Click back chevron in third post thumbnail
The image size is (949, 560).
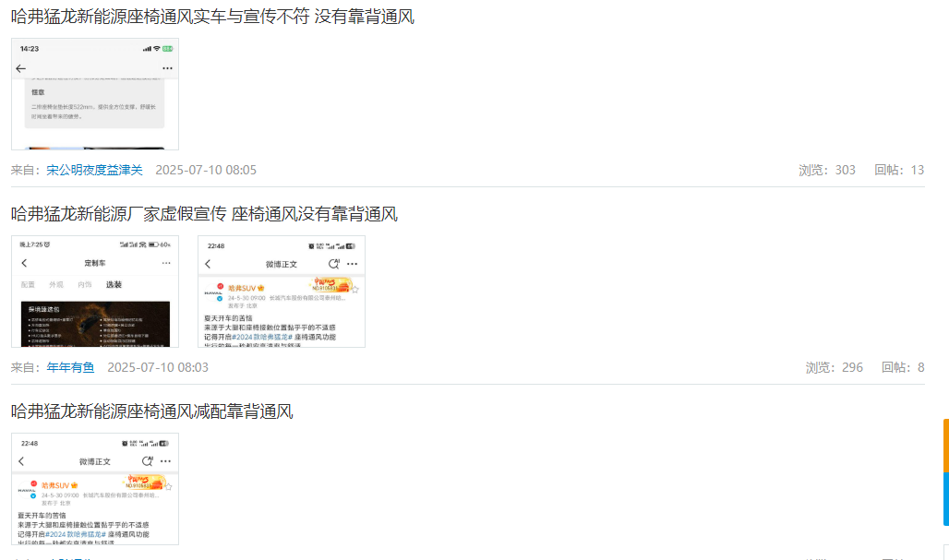22,460
